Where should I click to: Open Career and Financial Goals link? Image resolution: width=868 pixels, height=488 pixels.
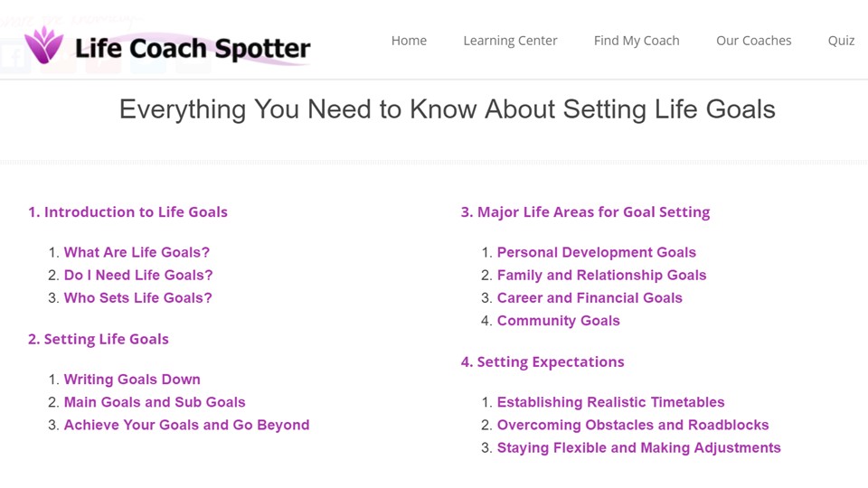click(x=590, y=297)
